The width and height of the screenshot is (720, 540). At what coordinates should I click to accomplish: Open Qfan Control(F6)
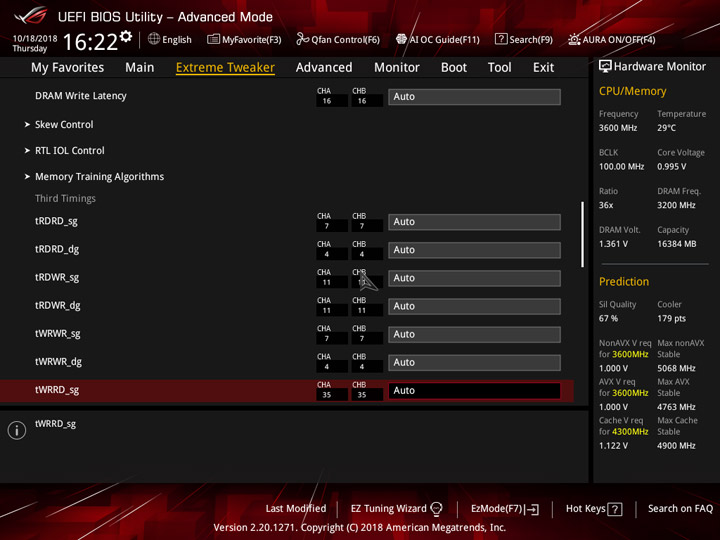(338, 39)
